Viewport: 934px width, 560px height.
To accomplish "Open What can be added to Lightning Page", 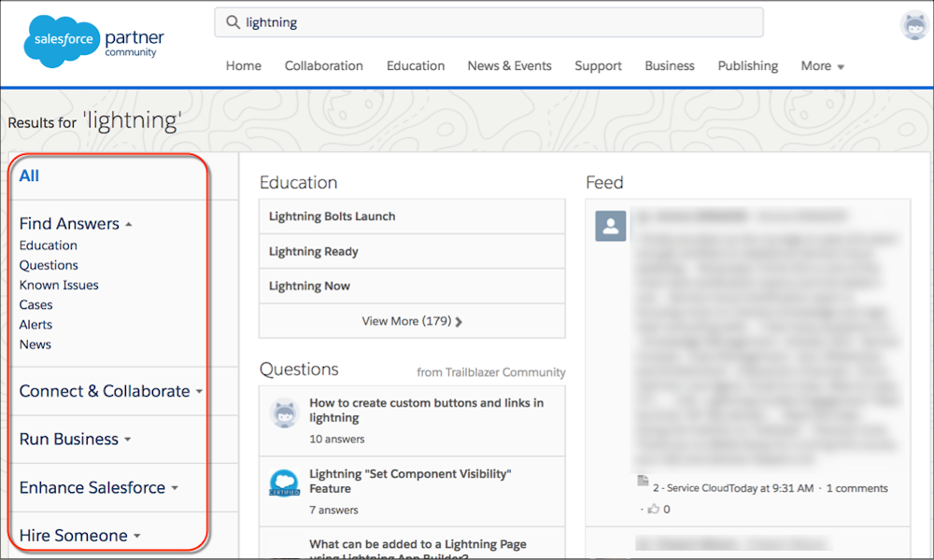I will click(417, 551).
